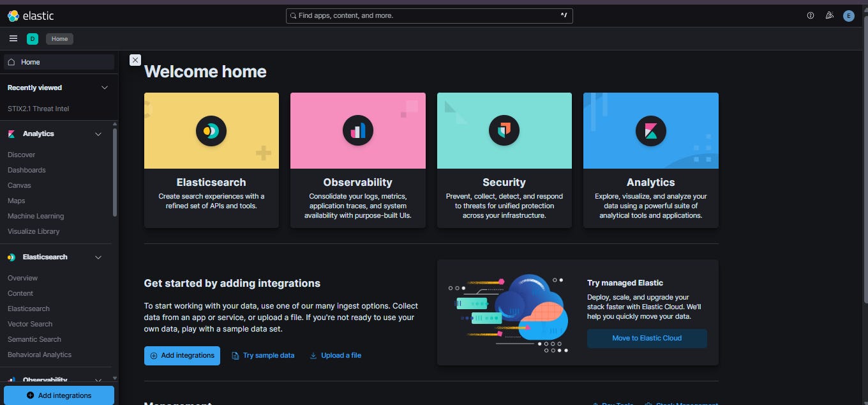Click the Elastic Cloud illustration
The width and height of the screenshot is (868, 405).
507,313
